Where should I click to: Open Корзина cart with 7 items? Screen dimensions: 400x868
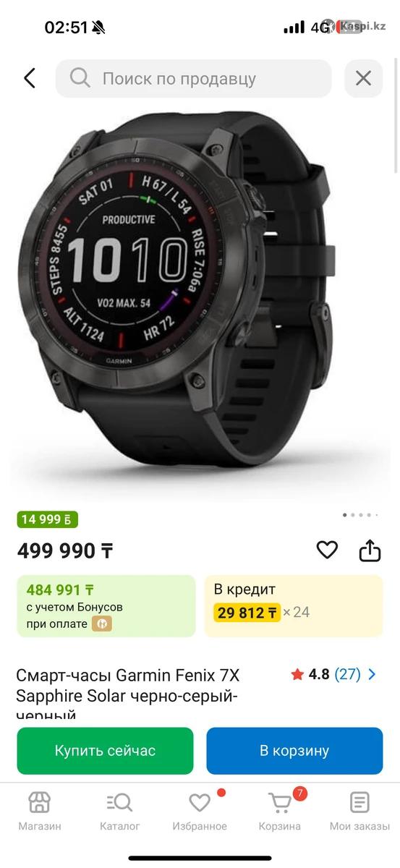[x=280, y=811]
